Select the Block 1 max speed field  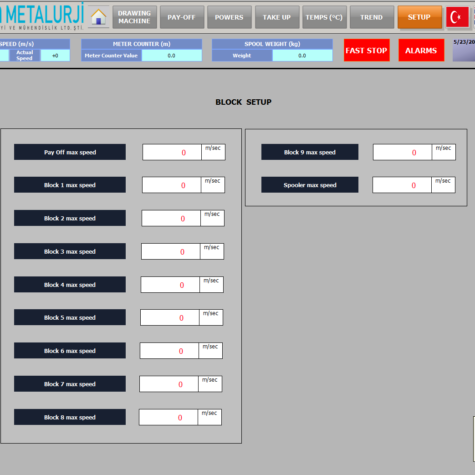[x=172, y=185]
